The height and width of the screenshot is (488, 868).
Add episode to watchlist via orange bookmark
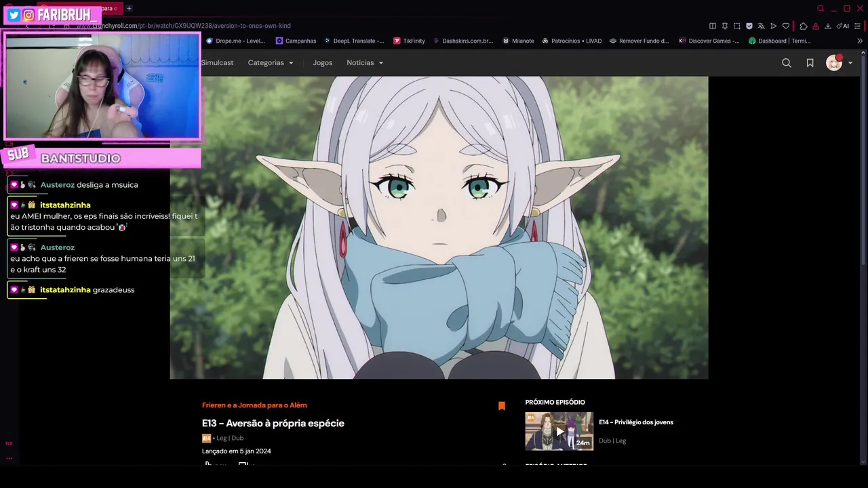(502, 406)
